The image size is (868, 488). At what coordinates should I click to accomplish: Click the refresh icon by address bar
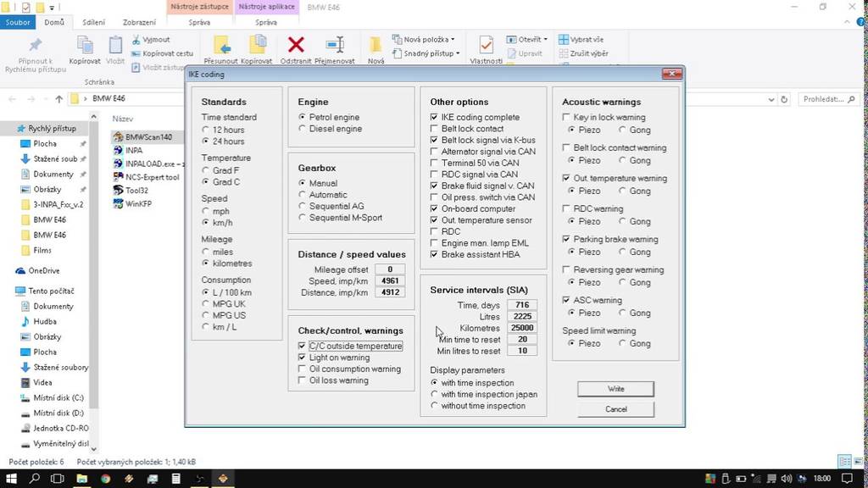click(784, 100)
